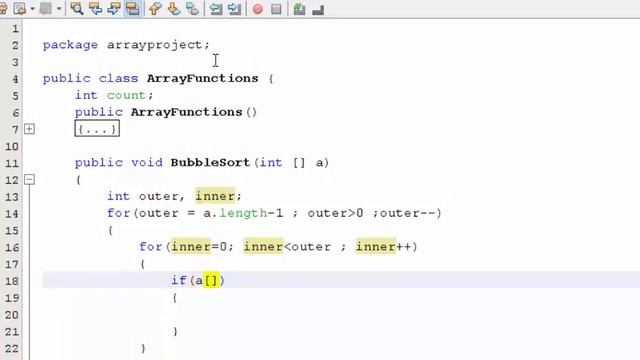
Task: Click the grey square Stop Macro Recording icon
Action: pos(276,9)
